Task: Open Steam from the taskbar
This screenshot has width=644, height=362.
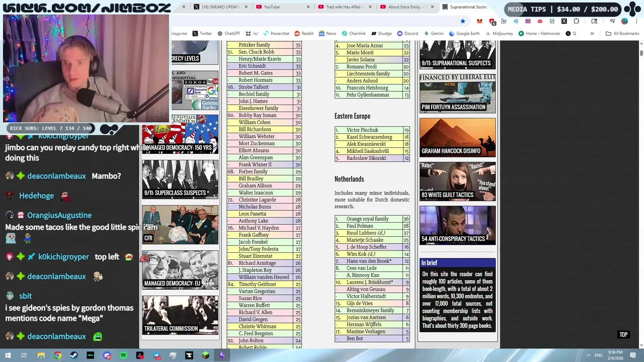Action: click(x=74, y=355)
